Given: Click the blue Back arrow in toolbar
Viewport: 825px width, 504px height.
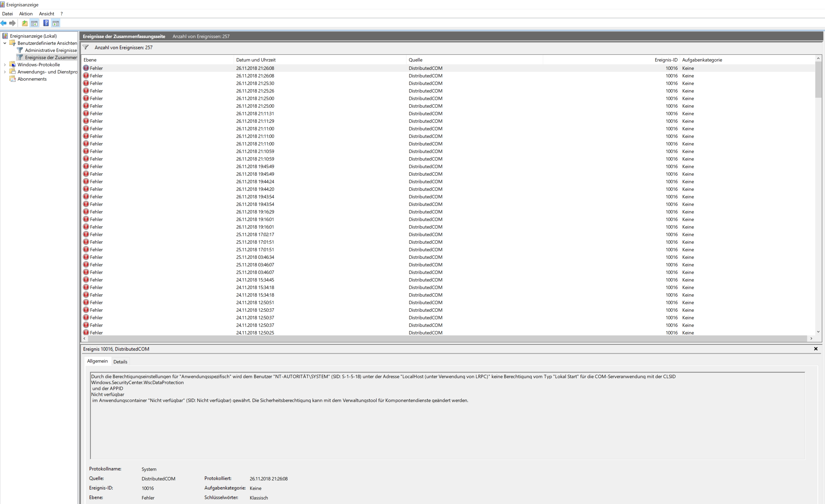Looking at the screenshot, I should [x=4, y=23].
